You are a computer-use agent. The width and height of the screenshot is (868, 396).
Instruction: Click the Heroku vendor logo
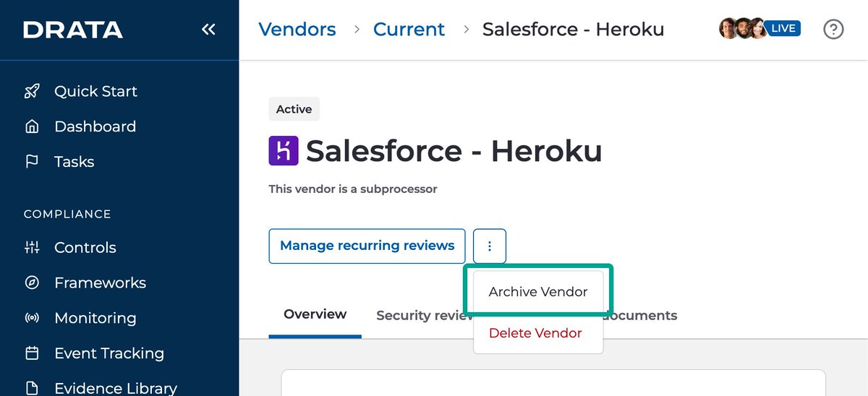click(x=284, y=151)
